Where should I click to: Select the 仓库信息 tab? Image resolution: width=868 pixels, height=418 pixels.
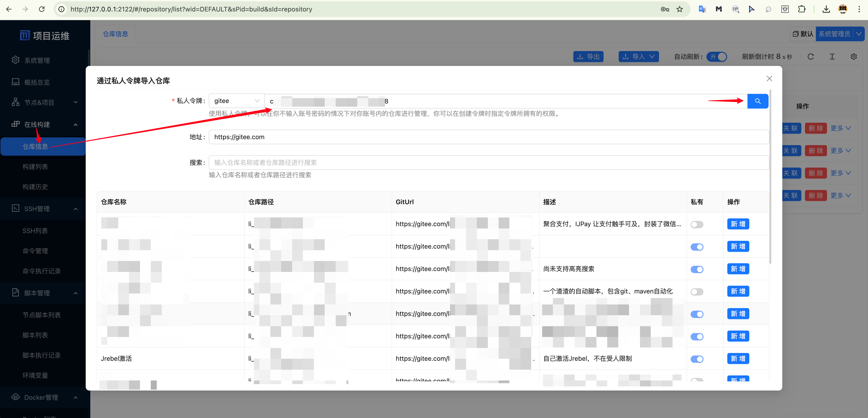[115, 34]
